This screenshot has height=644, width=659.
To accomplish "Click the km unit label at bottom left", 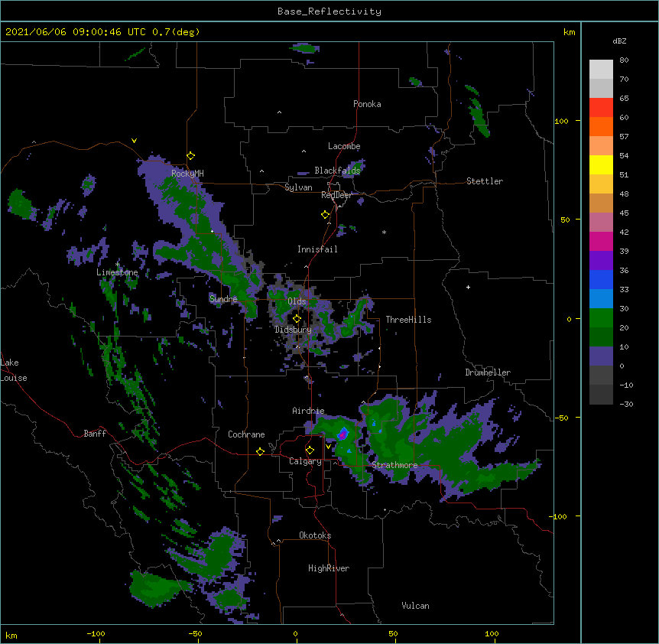I will point(11,635).
